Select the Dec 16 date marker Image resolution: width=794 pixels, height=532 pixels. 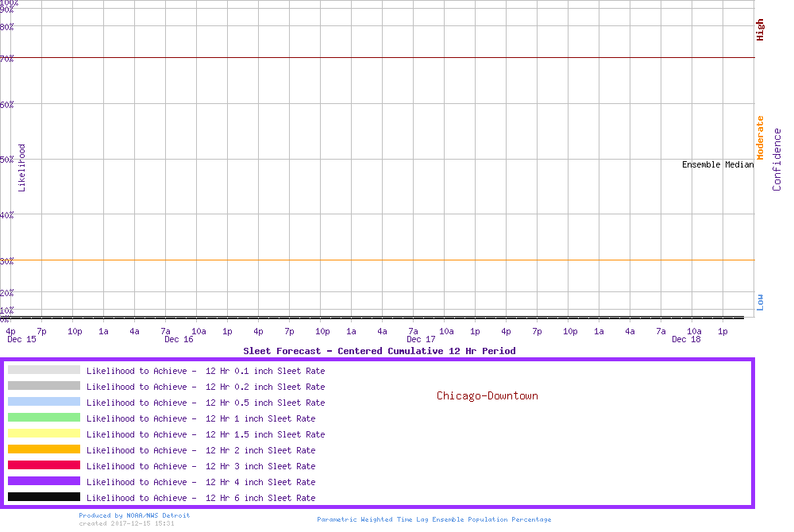coord(179,340)
